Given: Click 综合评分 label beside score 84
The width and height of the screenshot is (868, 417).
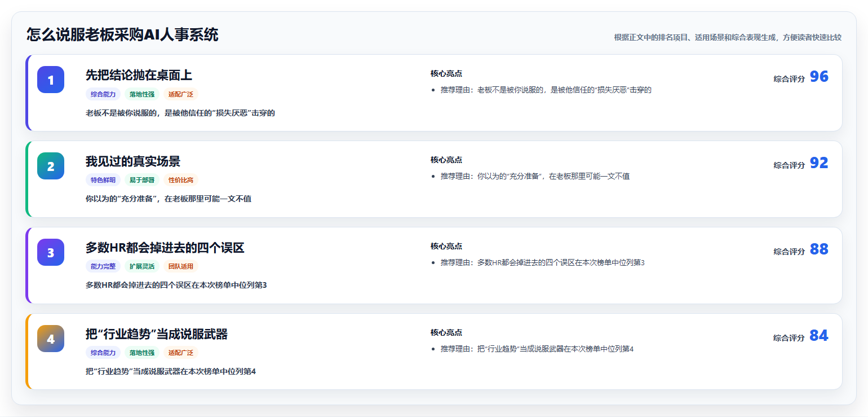Looking at the screenshot, I should point(789,338).
